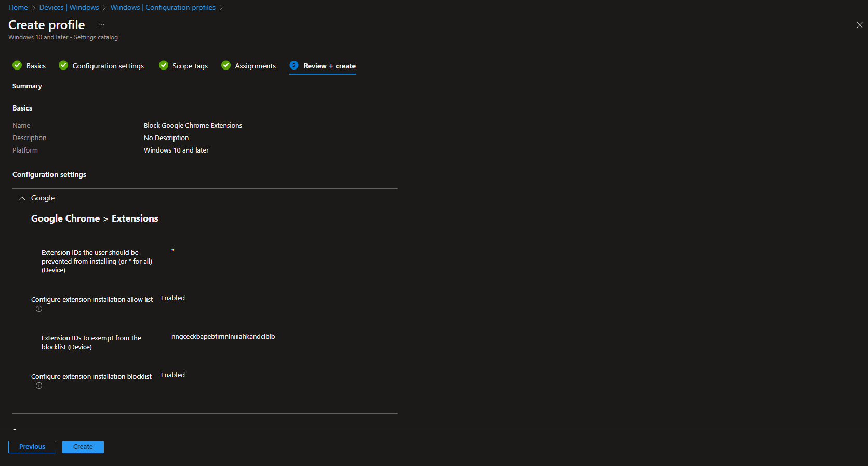Click the 'Windows 10 and later' platform value
Viewport: 868px width, 466px height.
(176, 150)
